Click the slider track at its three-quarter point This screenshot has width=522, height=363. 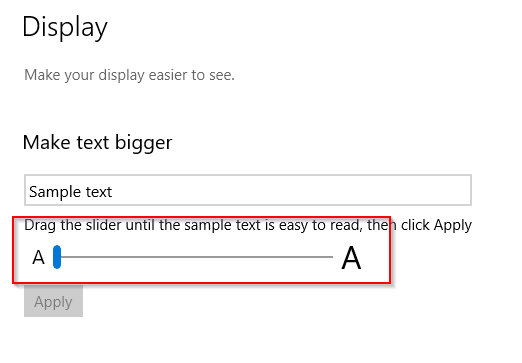tap(263, 257)
